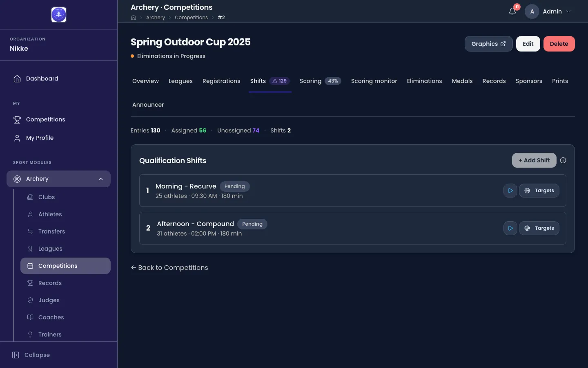Viewport: 588px width, 368px height.
Task: Select Competitions under the Archery module
Action: coord(65,266)
